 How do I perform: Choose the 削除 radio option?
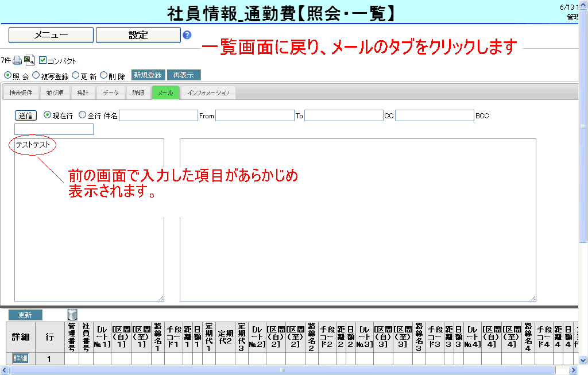click(104, 75)
